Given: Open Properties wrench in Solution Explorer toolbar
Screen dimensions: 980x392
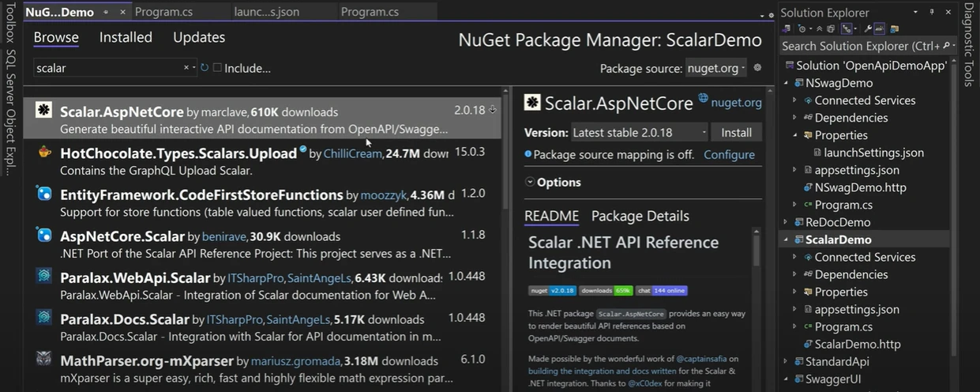Looking at the screenshot, I should coord(868,28).
